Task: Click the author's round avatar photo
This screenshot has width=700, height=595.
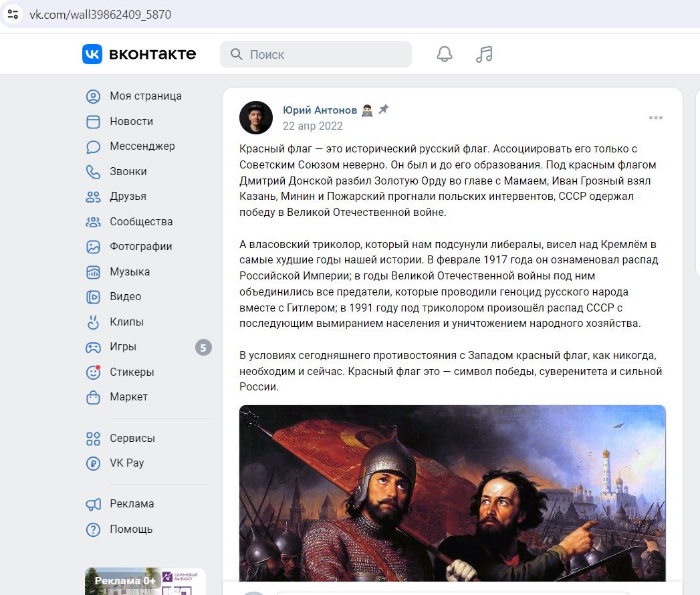Action: point(256,118)
